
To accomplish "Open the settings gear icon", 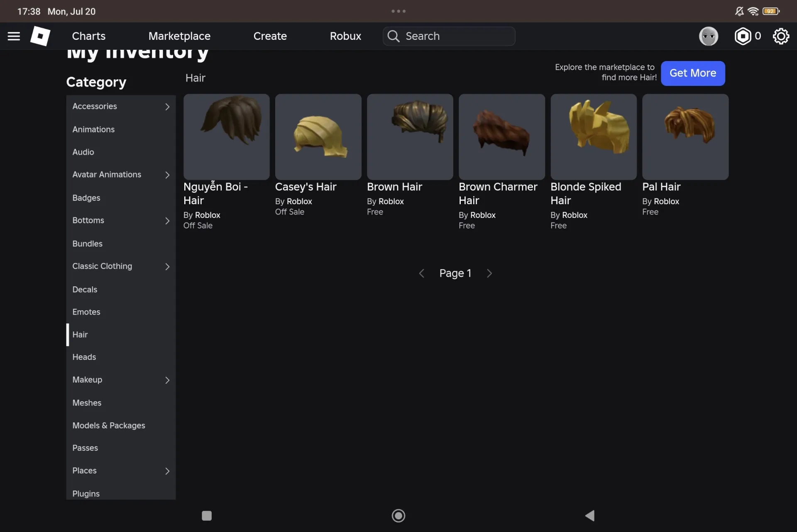I will [781, 36].
